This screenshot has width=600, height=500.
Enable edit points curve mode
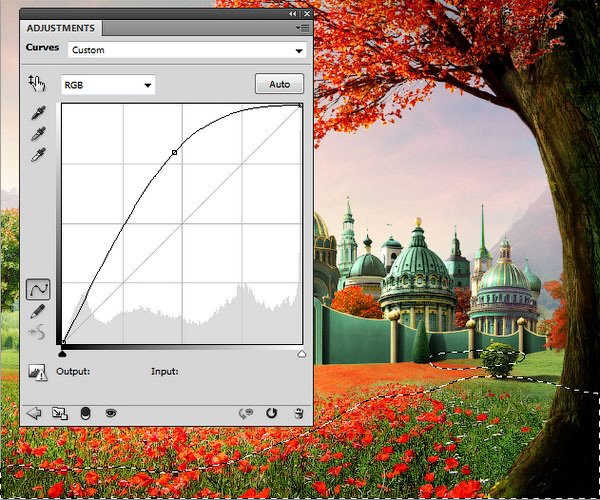(x=37, y=289)
